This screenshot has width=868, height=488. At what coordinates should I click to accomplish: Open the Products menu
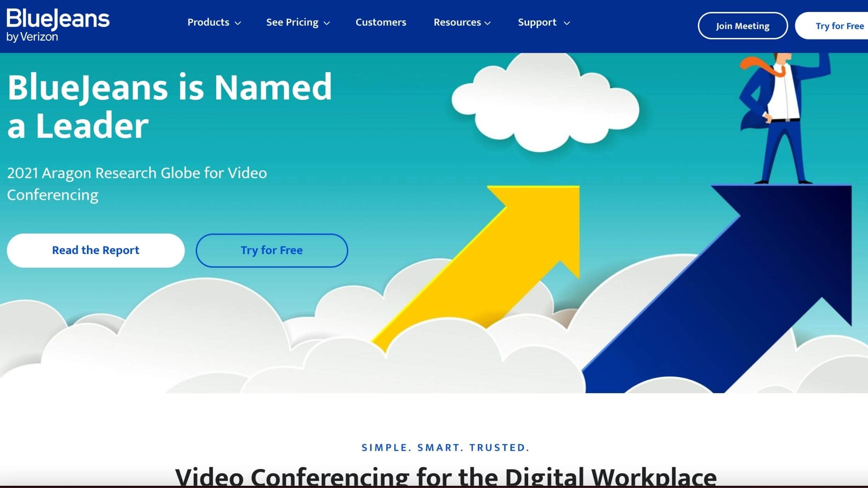pos(208,22)
